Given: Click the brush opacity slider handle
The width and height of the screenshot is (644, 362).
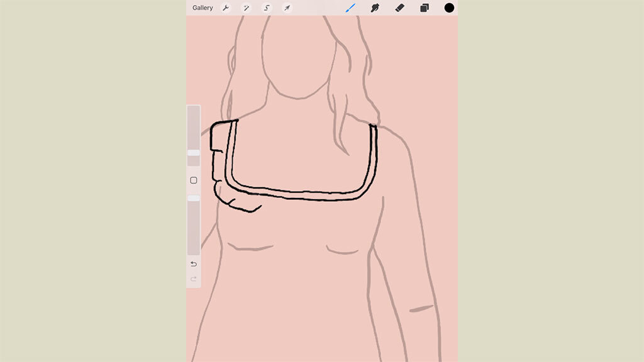Looking at the screenshot, I should 194,198.
